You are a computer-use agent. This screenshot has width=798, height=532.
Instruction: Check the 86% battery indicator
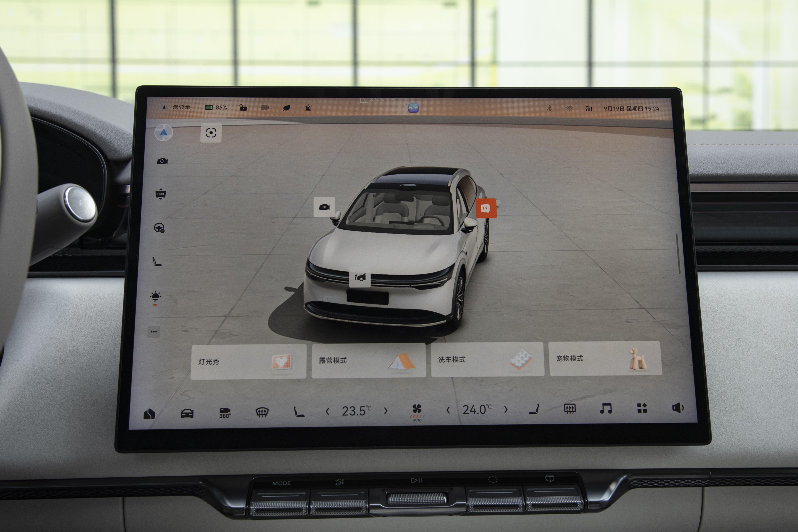[216, 107]
